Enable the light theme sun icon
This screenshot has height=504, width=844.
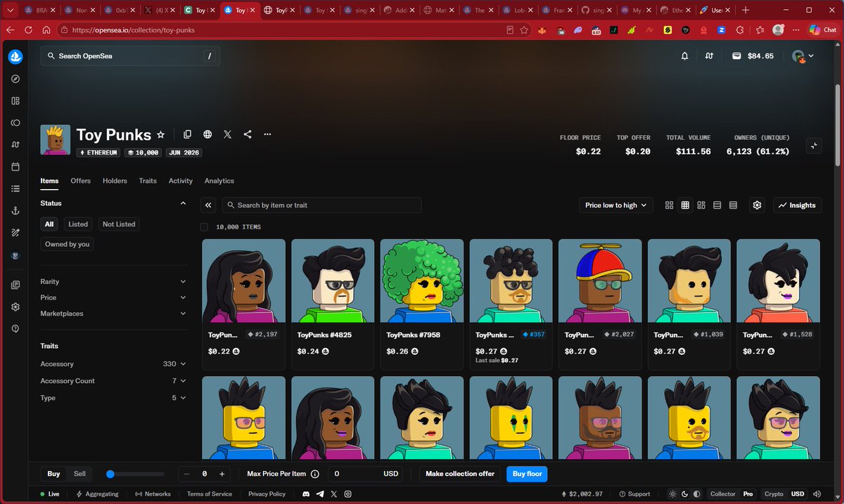[x=673, y=494]
